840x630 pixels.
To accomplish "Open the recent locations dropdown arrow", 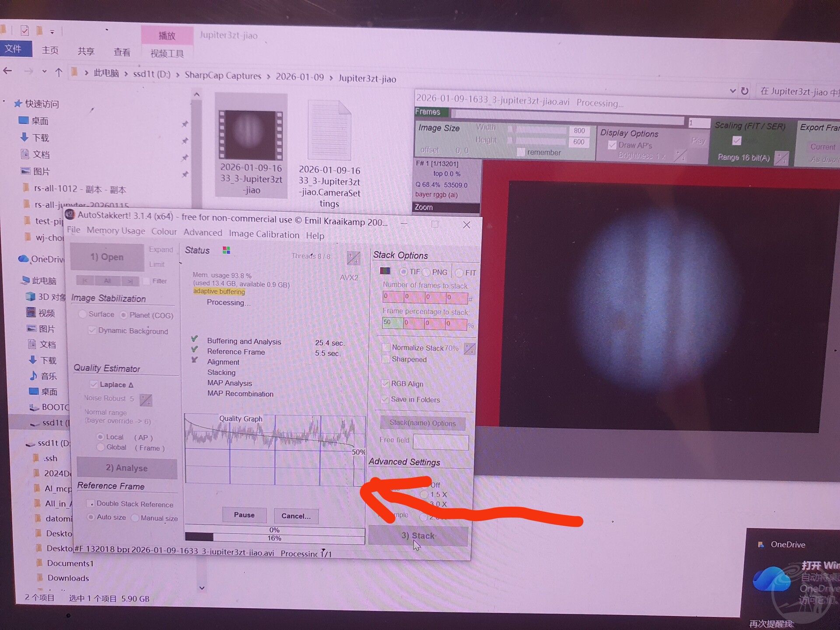I will point(44,71).
